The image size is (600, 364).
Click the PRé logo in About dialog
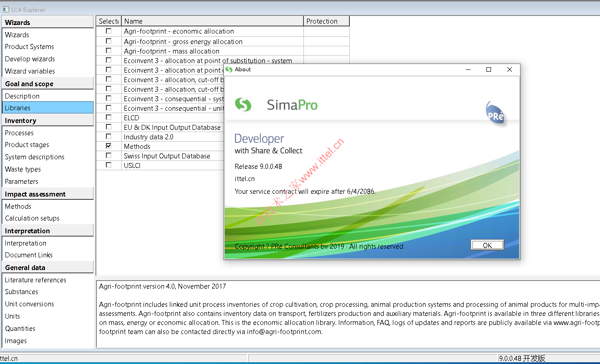tap(495, 113)
